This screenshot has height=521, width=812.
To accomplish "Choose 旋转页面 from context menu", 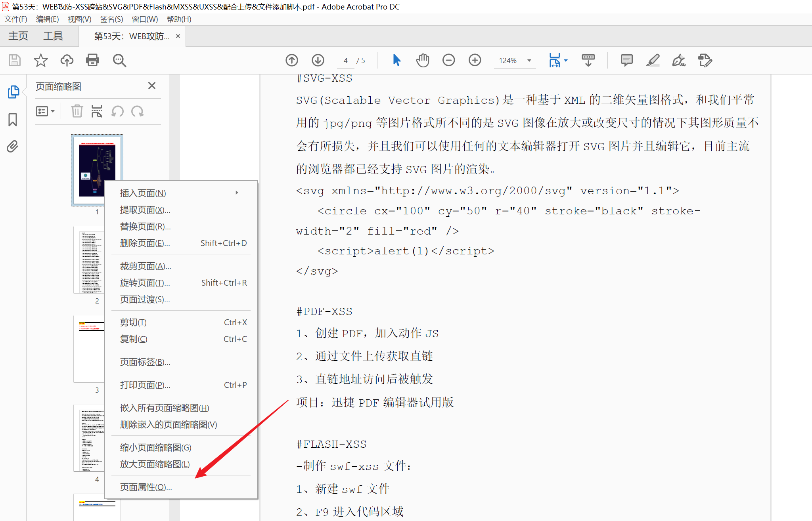I will tap(145, 283).
